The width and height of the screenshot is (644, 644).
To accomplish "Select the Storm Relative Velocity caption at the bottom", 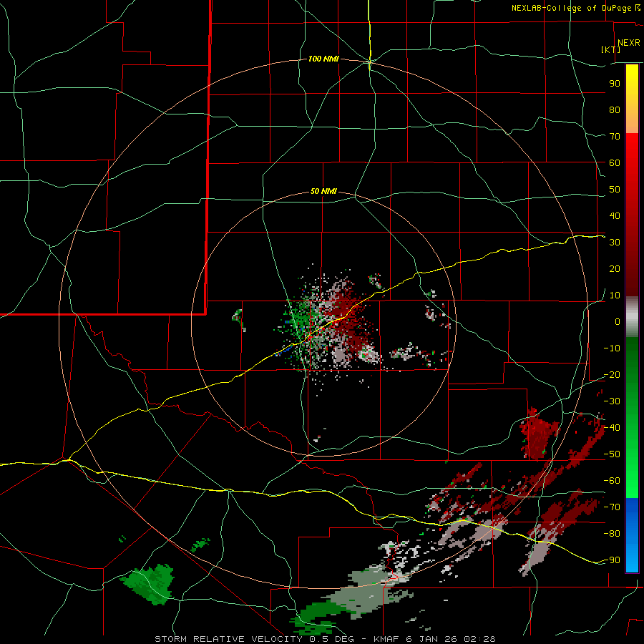I will [325, 639].
